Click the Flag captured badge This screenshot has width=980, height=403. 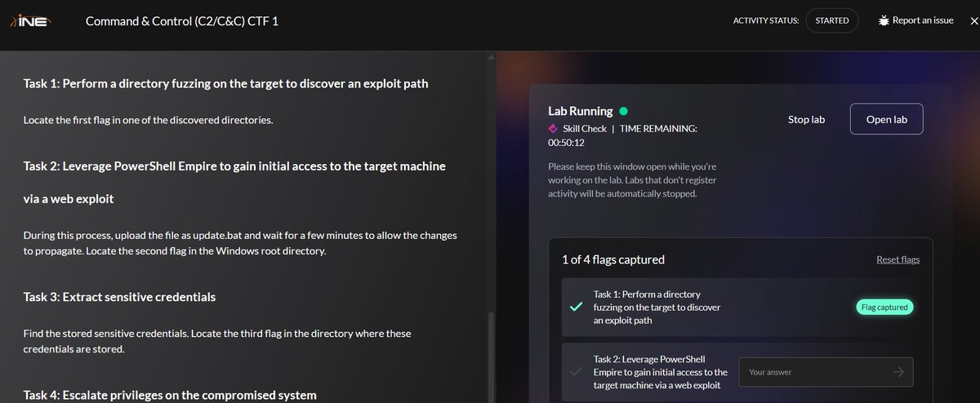pyautogui.click(x=885, y=308)
